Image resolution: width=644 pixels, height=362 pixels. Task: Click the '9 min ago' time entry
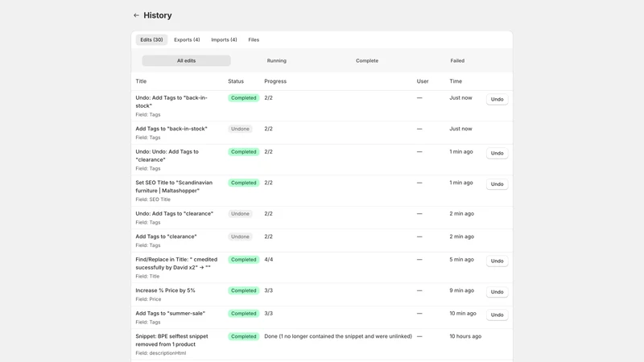point(461,290)
